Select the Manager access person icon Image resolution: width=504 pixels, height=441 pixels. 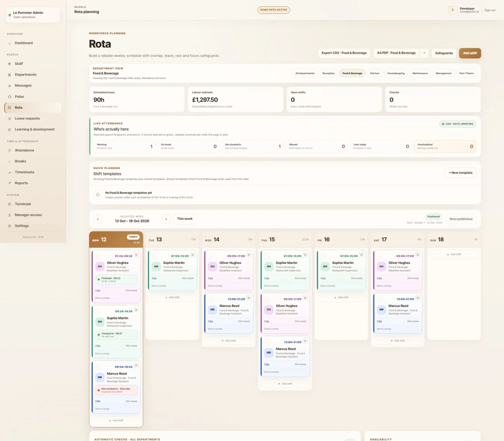pos(9,215)
